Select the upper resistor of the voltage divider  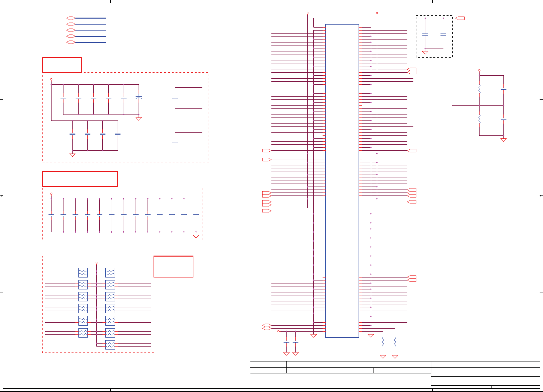coord(479,89)
